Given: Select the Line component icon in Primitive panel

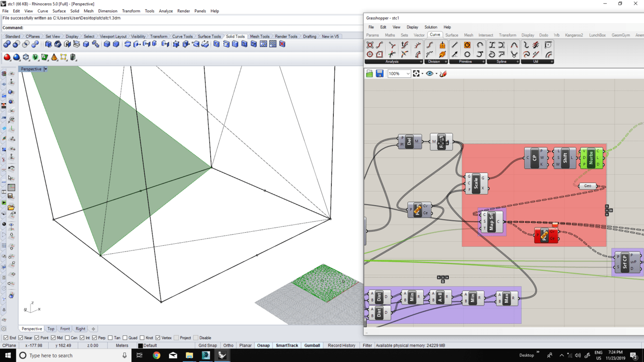Looking at the screenshot, I should 455,45.
